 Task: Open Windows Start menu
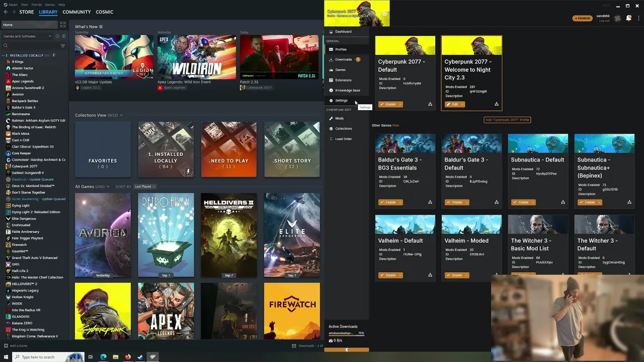point(6,357)
